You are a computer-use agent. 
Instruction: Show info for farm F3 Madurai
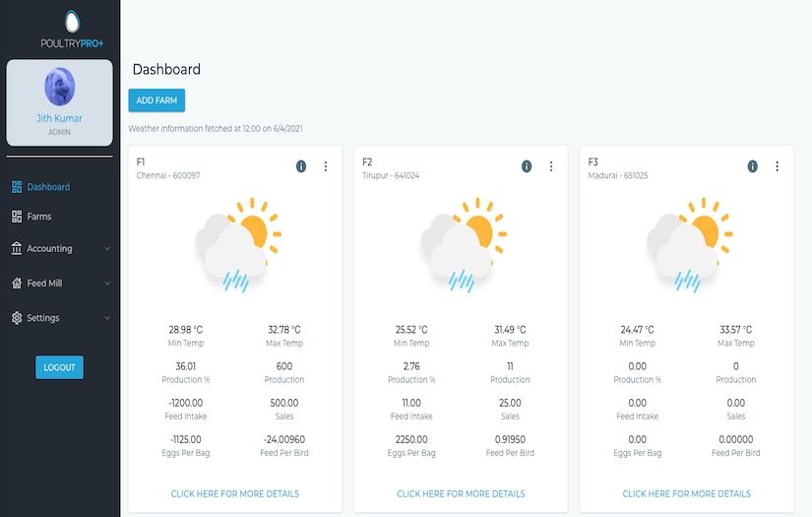pos(752,166)
